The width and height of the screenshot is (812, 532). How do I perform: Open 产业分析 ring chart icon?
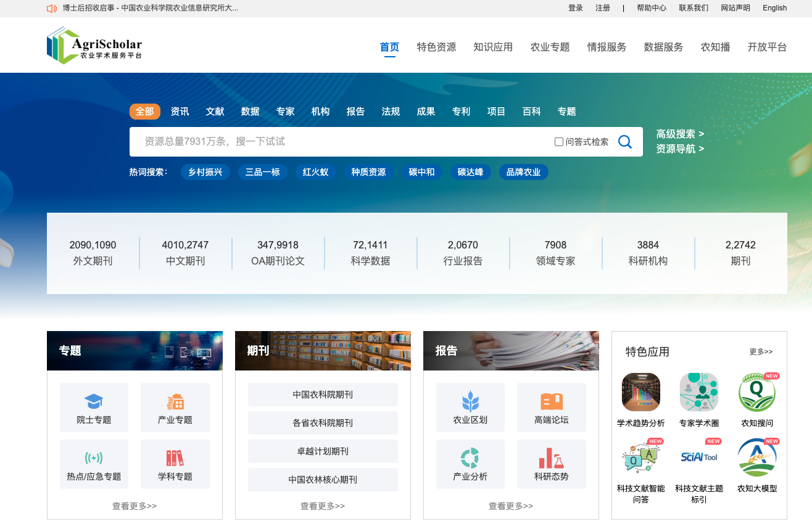point(470,458)
